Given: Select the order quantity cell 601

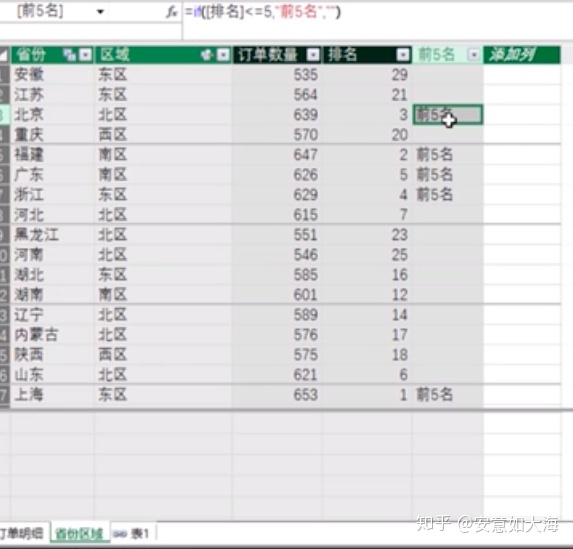Looking at the screenshot, I should coord(277,295).
